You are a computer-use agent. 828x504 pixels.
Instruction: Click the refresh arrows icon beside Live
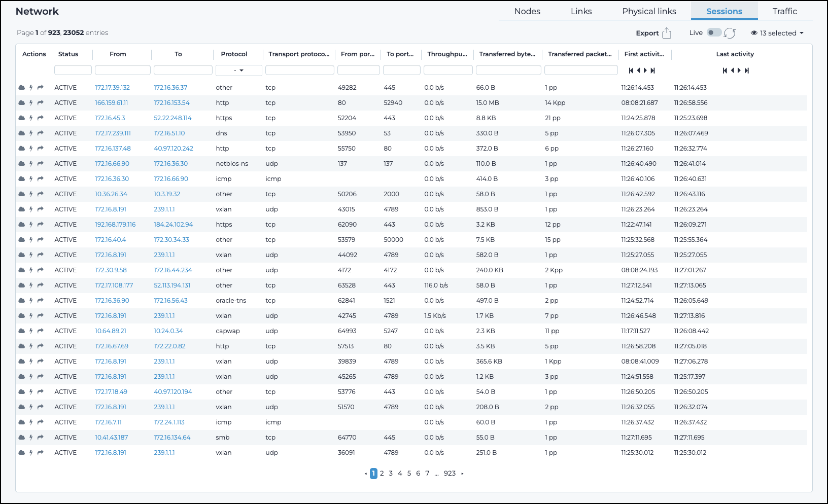tap(730, 33)
